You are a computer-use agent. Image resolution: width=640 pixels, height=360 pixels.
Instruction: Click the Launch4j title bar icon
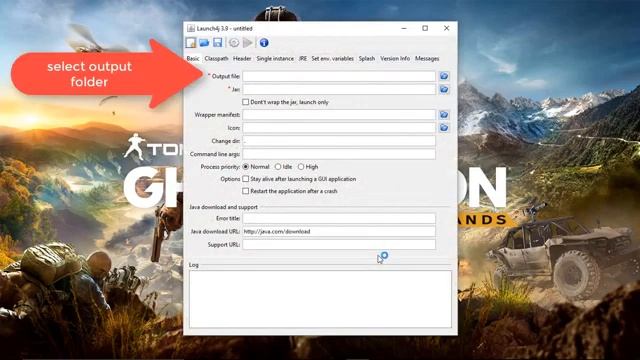[191, 28]
